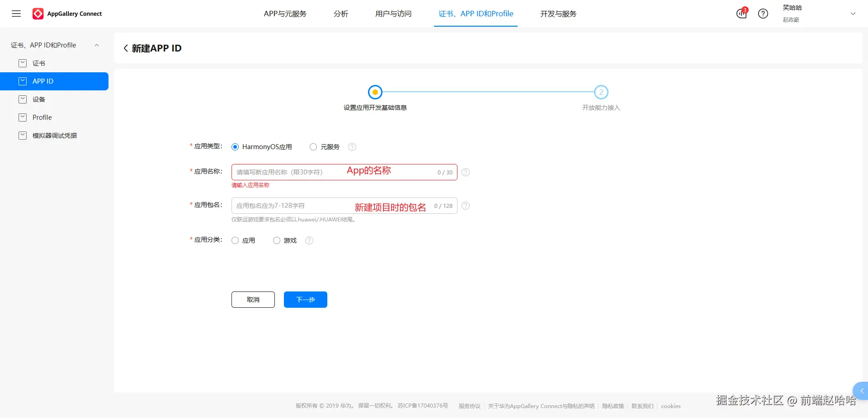The width and height of the screenshot is (868, 418).
Task: Switch to the 分析 tab
Action: point(341,14)
